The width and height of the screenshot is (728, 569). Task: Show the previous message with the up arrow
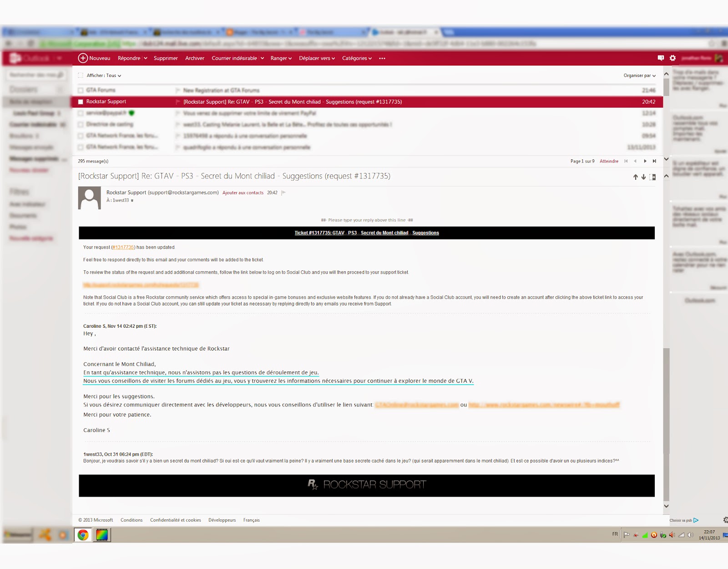635,177
